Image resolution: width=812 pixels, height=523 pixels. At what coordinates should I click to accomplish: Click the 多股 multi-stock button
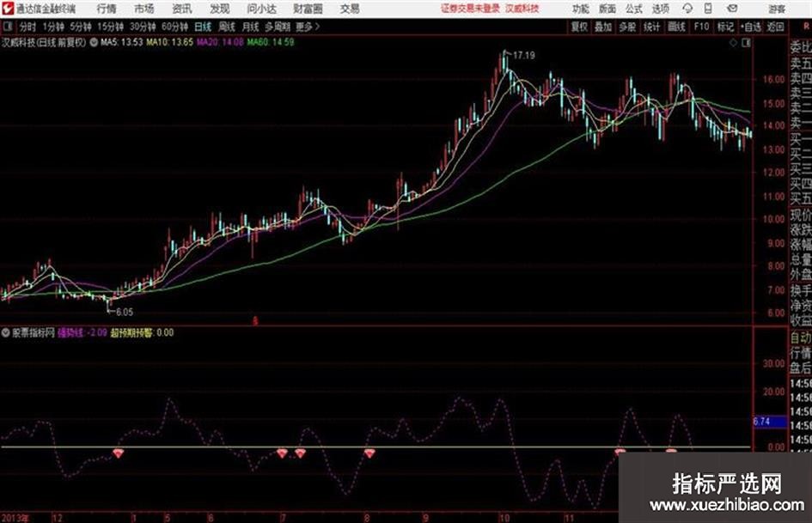point(627,27)
